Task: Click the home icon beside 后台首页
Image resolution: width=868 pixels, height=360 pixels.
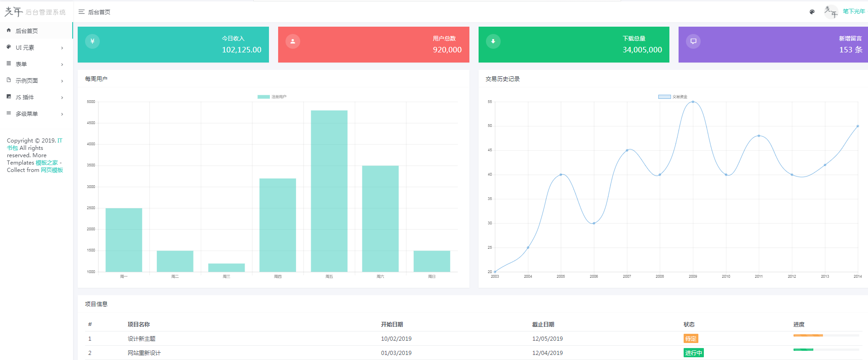Action: click(9, 30)
